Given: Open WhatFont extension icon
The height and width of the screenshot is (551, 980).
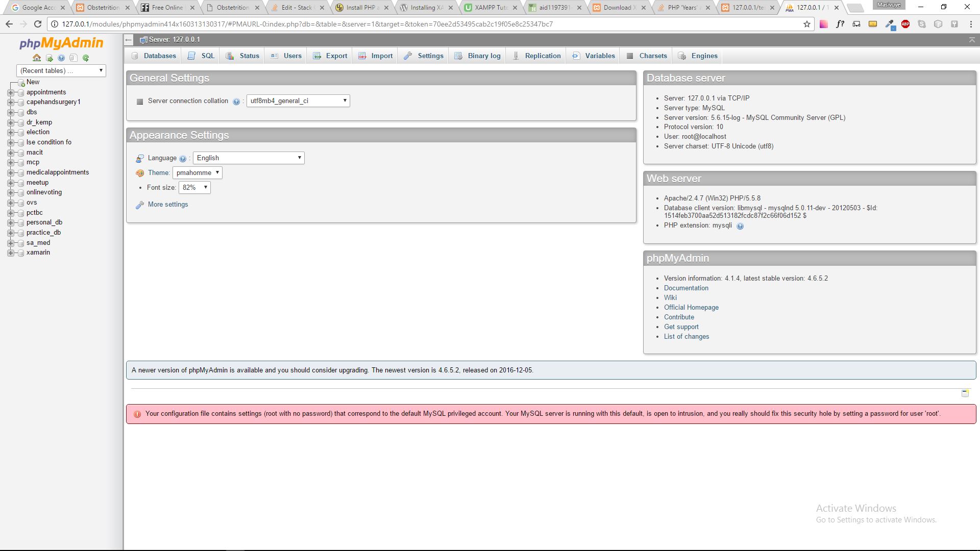Looking at the screenshot, I should [x=840, y=24].
